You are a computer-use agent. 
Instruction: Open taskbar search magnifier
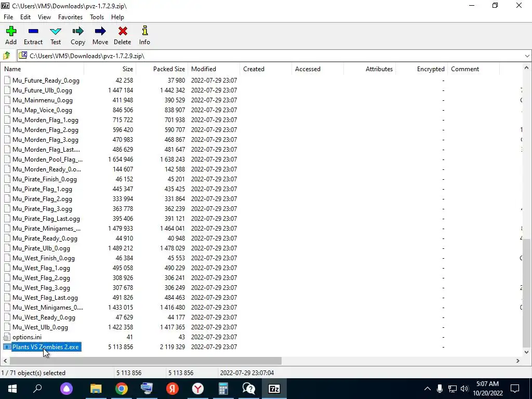pos(37,389)
